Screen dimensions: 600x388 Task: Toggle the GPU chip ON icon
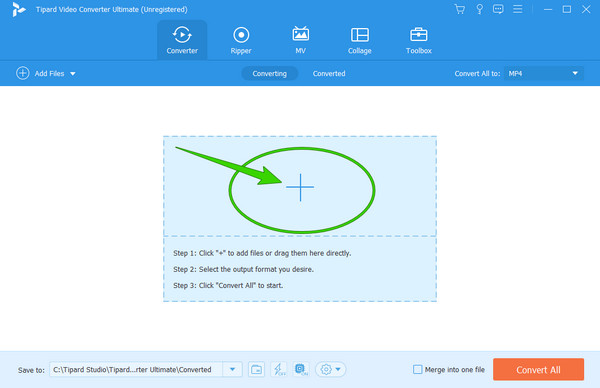pos(301,370)
